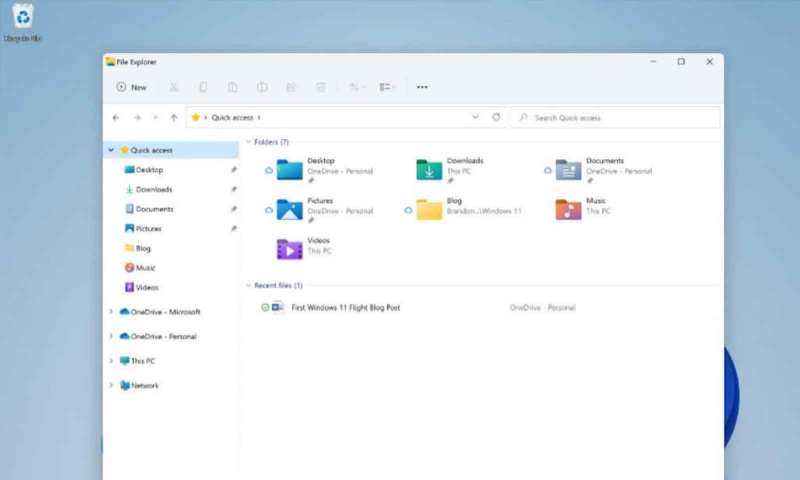Open the Sort options dropdown
Screen dimensions: 800x480
click(x=357, y=87)
